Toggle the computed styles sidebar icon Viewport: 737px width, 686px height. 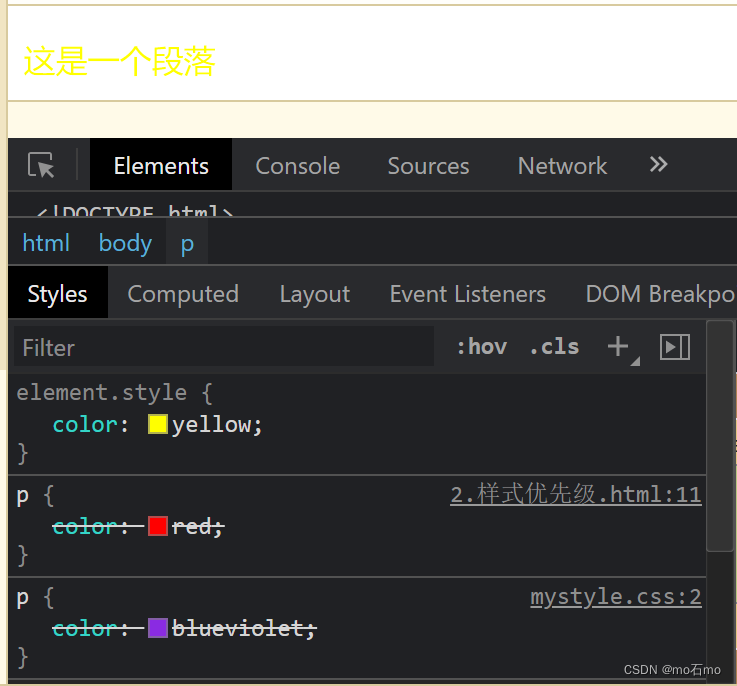[x=675, y=347]
